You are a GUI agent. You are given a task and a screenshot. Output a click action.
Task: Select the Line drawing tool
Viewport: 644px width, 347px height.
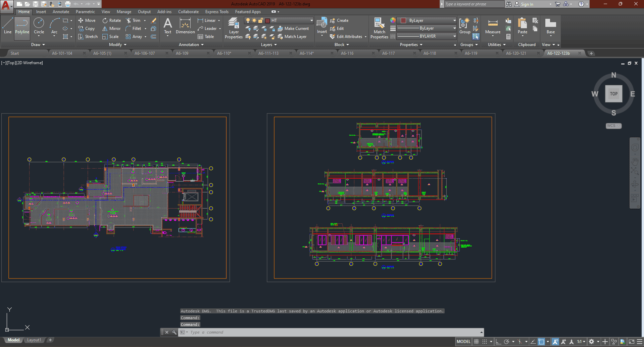point(8,26)
